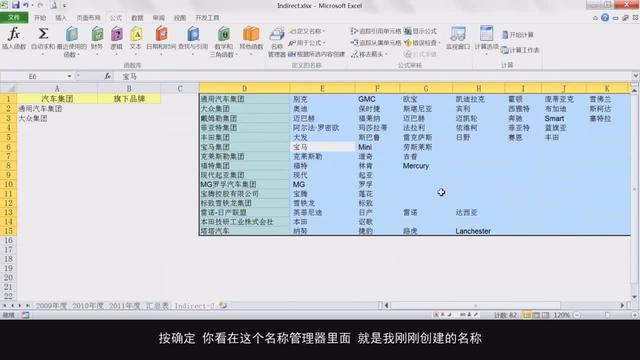Switch to the Insert (插入) ribbon tab
Image resolution: width=640 pixels, height=360 pixels.
(61, 18)
